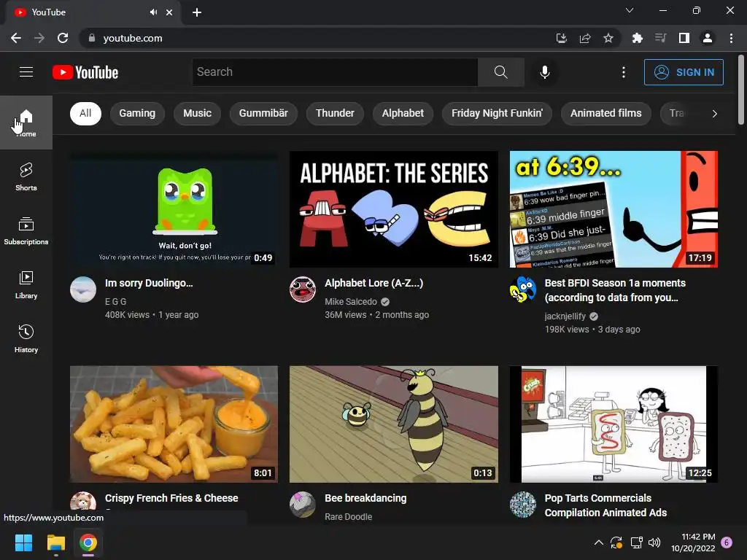Select the Gaming filter chip
The height and width of the screenshot is (560, 747).
(137, 113)
